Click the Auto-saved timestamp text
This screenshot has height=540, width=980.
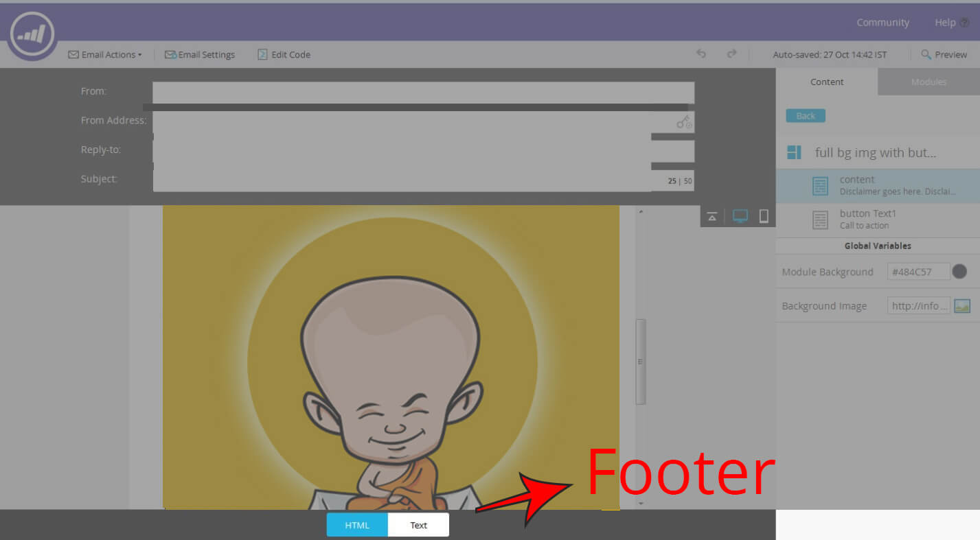click(x=830, y=55)
